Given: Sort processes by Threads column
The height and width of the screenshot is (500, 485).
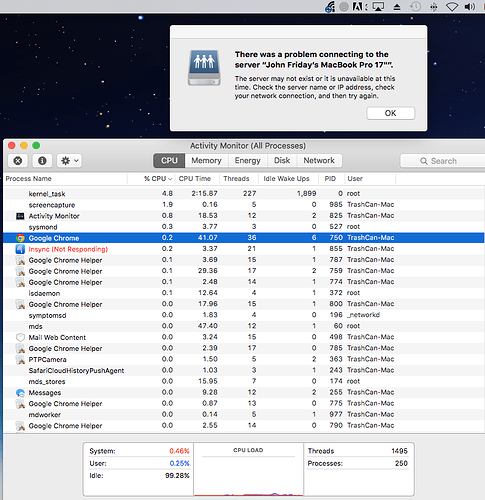Looking at the screenshot, I should point(236,179).
